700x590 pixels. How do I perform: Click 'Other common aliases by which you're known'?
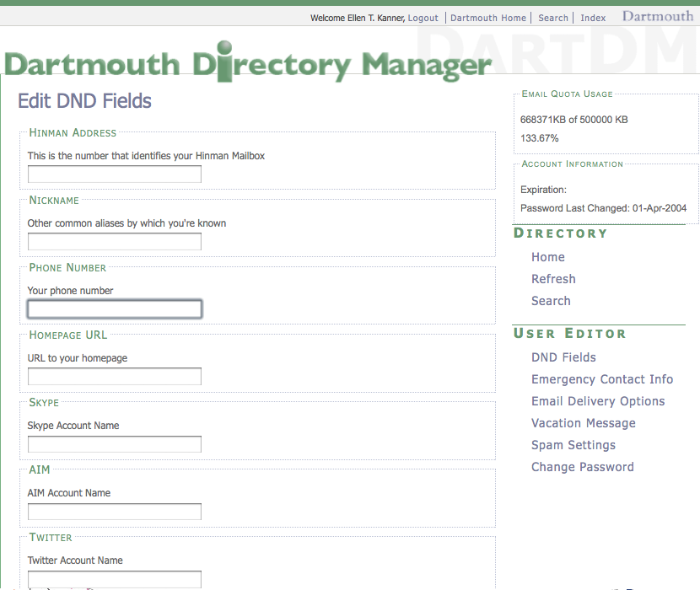click(127, 223)
